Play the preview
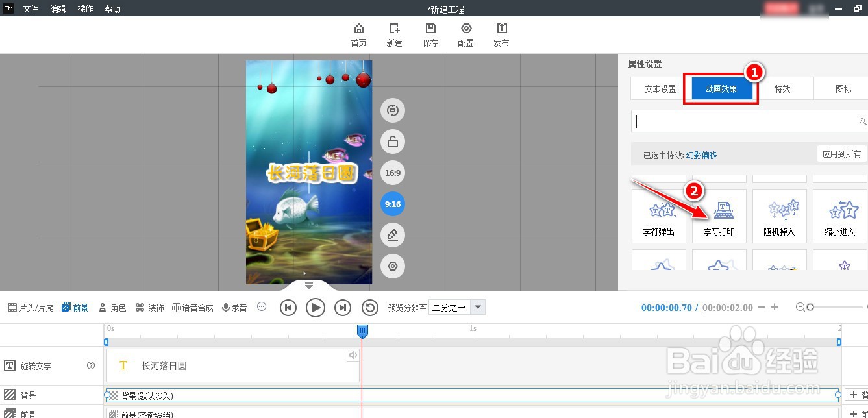The height and width of the screenshot is (418, 868). point(316,308)
